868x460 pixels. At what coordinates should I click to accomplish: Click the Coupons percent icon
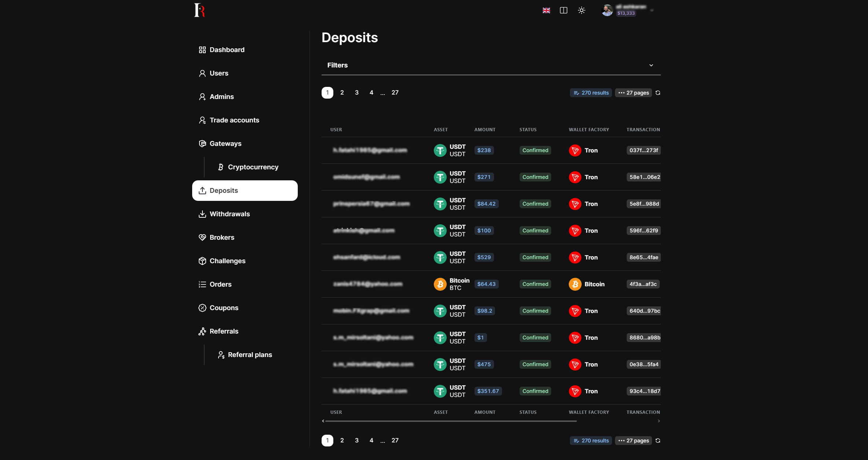pos(202,308)
